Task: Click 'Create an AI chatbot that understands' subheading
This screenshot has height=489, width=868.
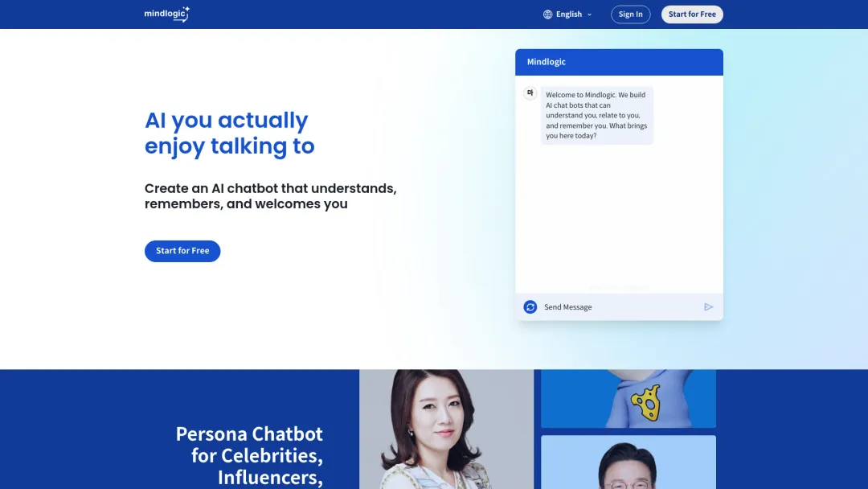Action: pos(270,196)
